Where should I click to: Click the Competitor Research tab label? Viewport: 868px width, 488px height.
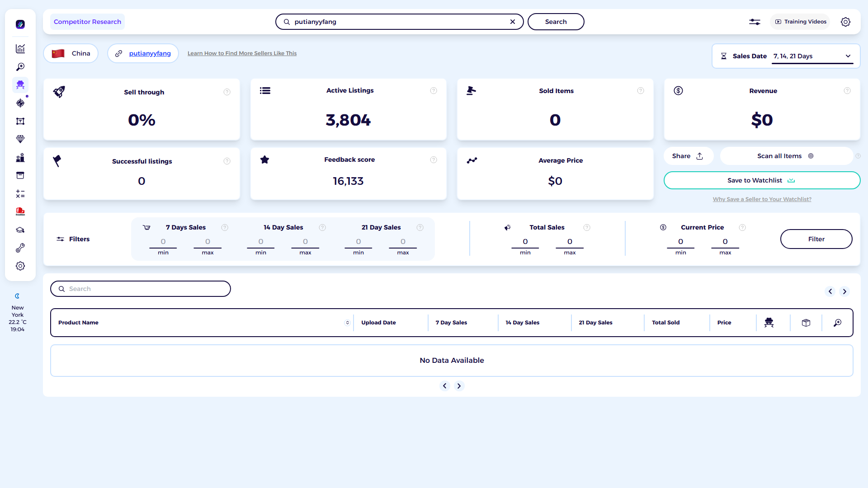(x=87, y=22)
